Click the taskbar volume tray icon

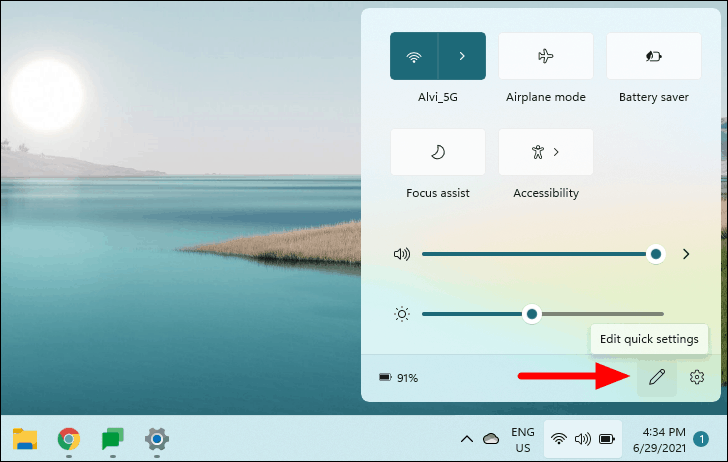(583, 439)
